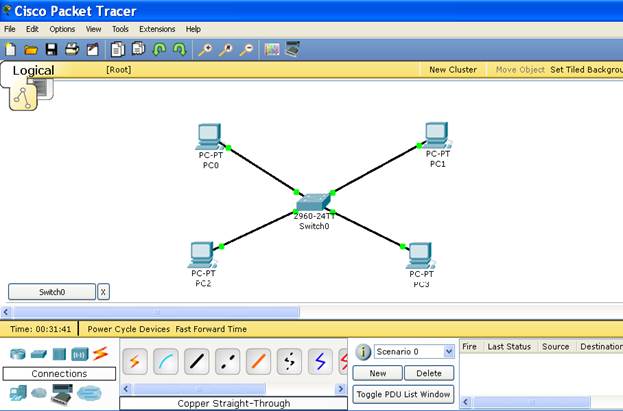Select the Routers device category
This screenshot has width=623, height=411.
pos(17,353)
